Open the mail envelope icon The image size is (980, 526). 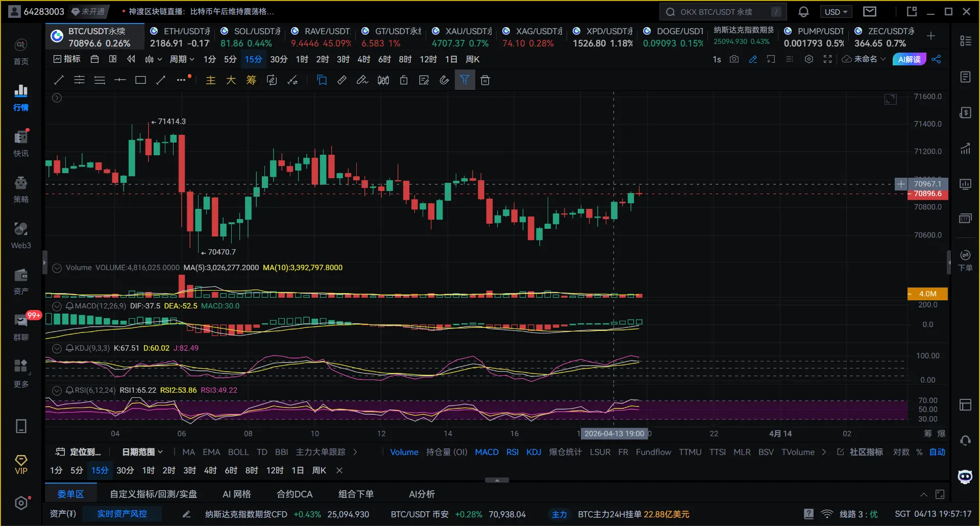[870, 11]
